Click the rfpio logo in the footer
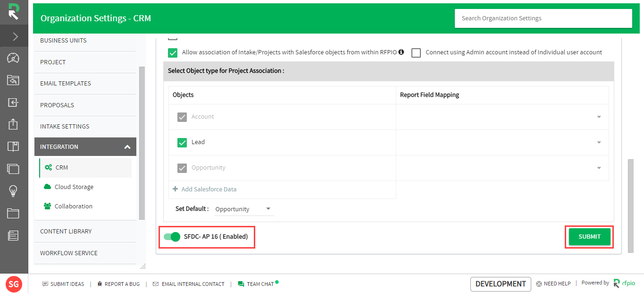644x293 pixels. [x=625, y=283]
